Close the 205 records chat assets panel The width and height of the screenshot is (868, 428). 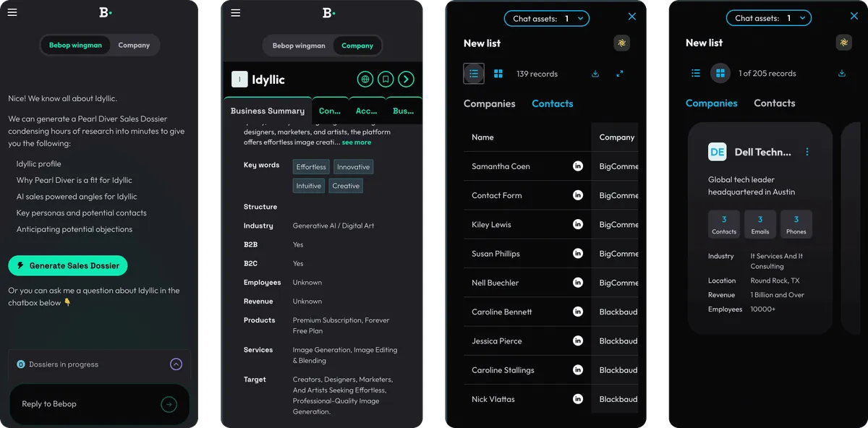pos(855,17)
